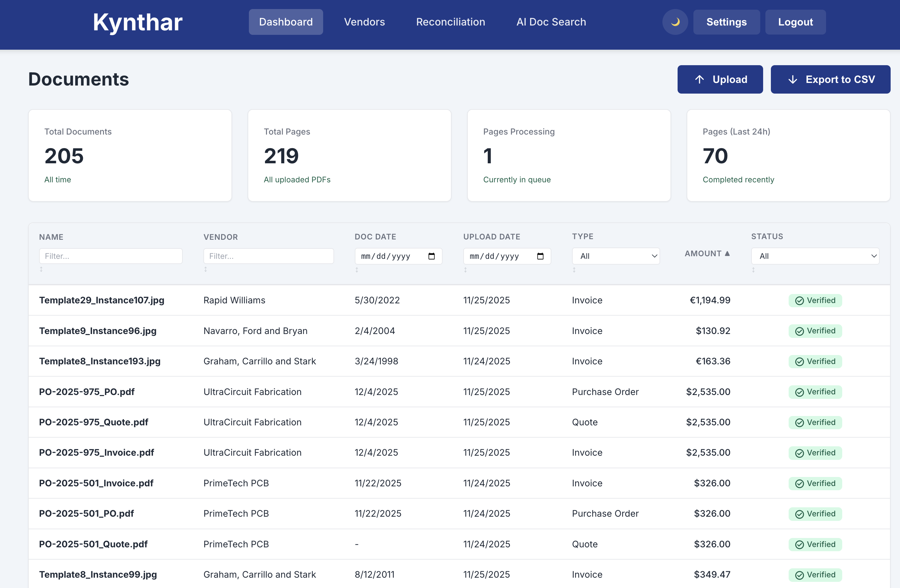900x588 pixels.
Task: Click the Total Pages stat card
Action: pos(349,156)
